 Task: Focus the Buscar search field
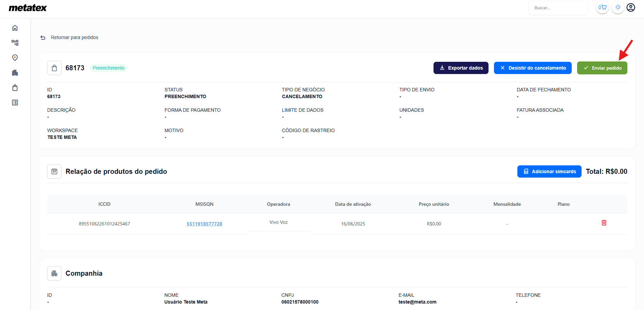558,8
